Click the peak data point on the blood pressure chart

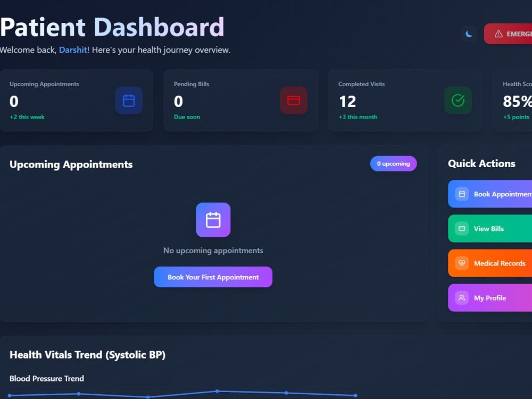(x=217, y=391)
